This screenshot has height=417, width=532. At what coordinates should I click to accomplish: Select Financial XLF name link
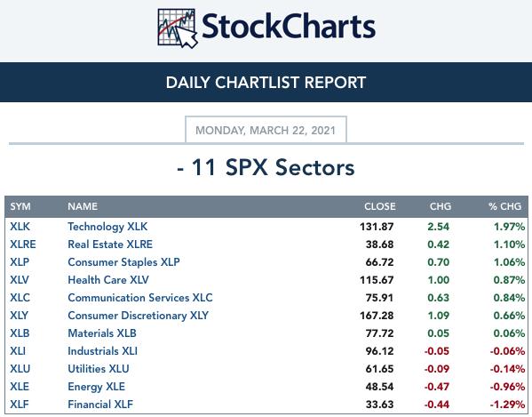(100, 404)
